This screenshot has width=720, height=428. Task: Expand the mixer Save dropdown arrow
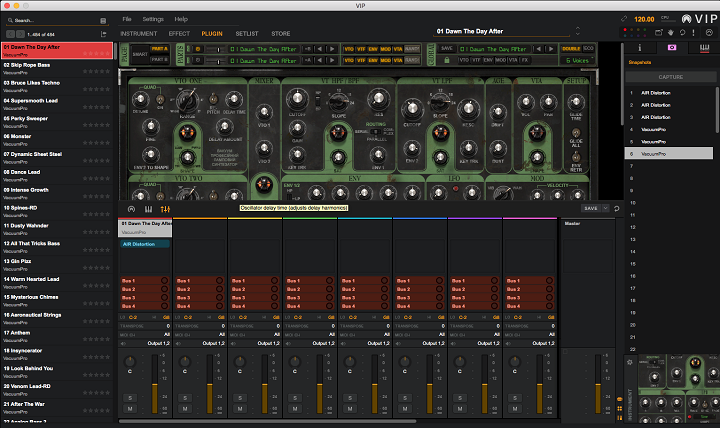tap(604, 208)
